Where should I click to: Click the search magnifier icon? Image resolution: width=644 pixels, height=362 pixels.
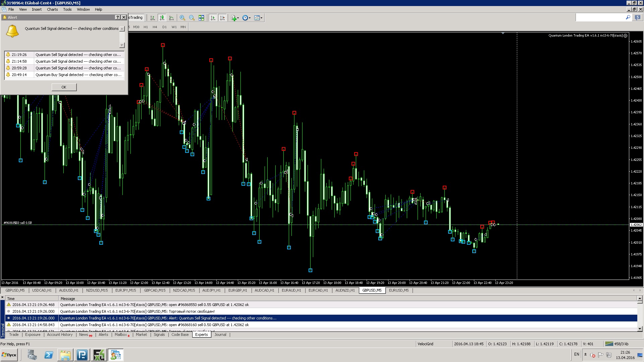coord(628,17)
